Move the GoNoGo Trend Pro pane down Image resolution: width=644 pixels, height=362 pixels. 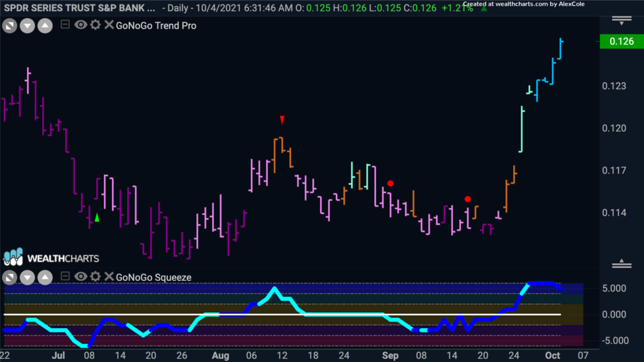click(x=27, y=26)
